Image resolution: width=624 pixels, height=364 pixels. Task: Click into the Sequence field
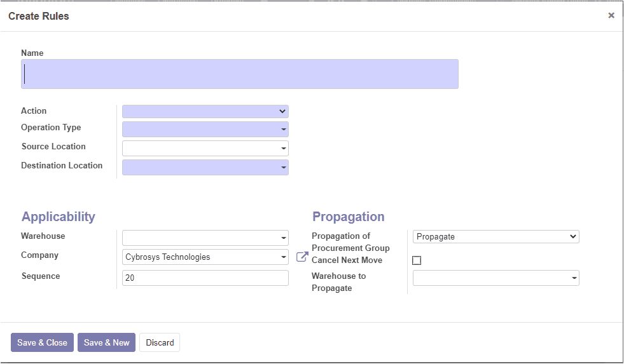(x=205, y=278)
